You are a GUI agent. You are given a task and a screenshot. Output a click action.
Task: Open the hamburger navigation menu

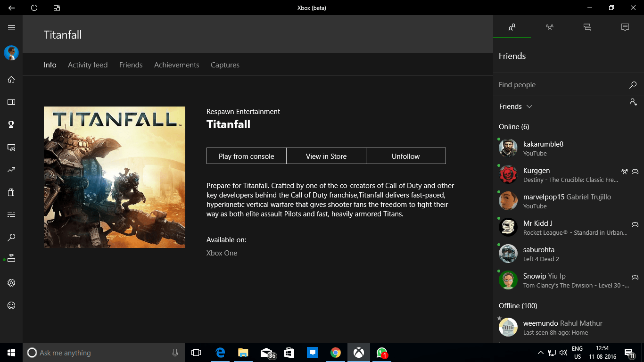11,27
